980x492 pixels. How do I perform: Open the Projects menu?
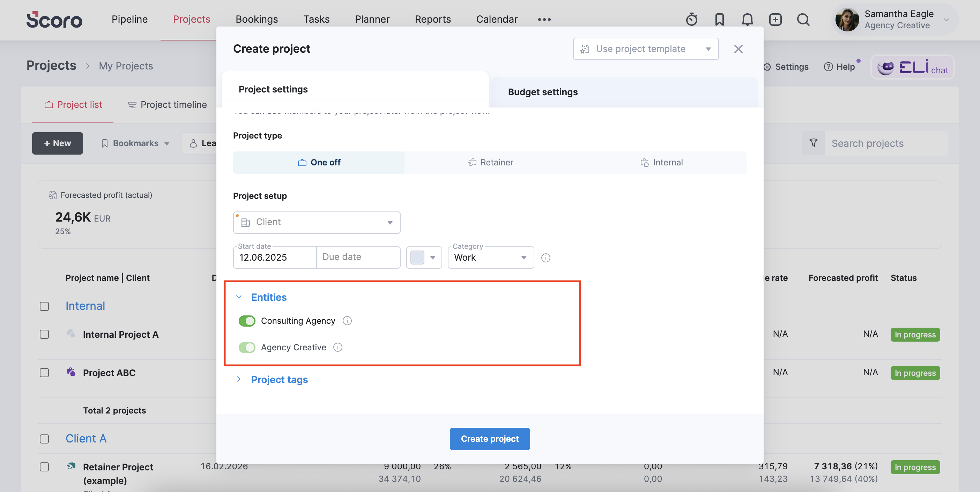pyautogui.click(x=191, y=19)
